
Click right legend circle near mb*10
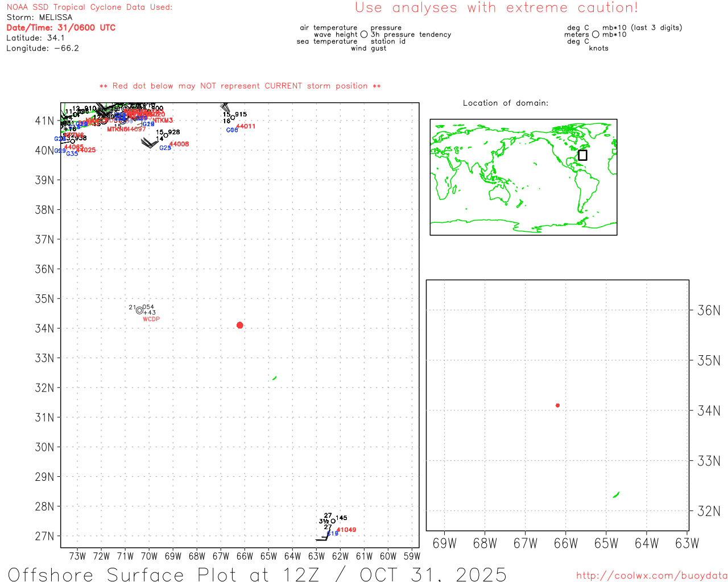pos(595,35)
